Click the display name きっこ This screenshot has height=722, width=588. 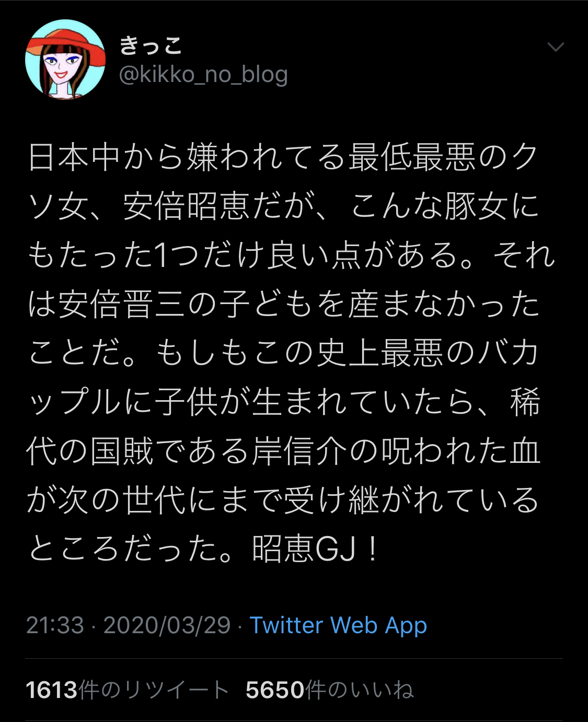tap(151, 45)
